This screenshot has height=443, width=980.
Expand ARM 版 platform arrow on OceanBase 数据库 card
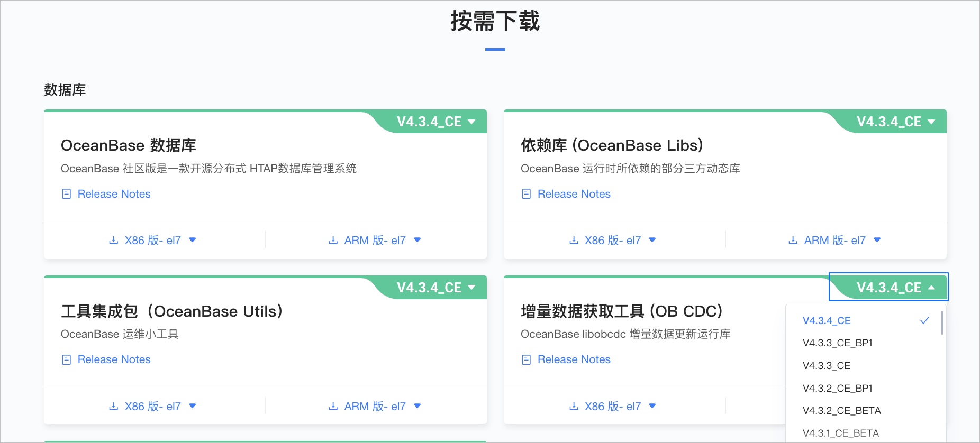418,240
